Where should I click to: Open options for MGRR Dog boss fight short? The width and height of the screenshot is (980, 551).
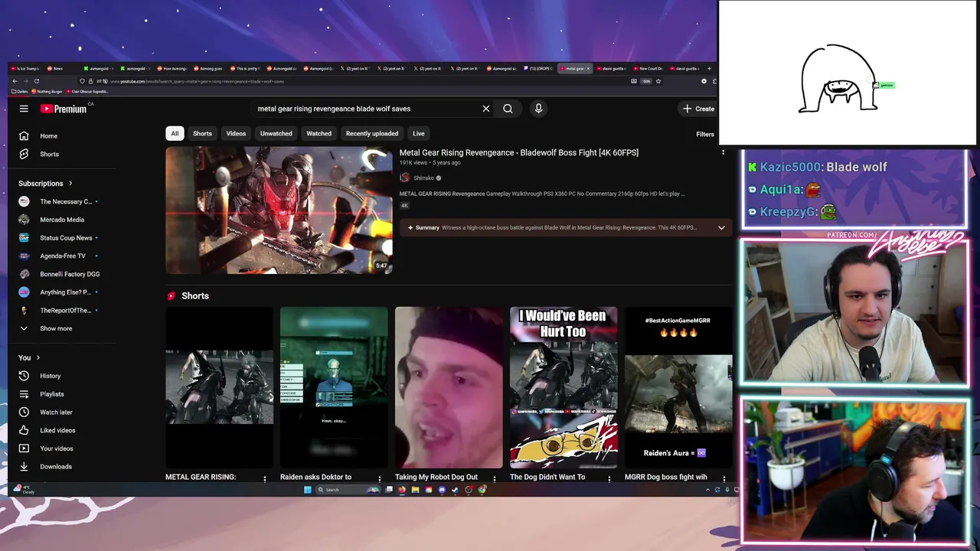[724, 479]
